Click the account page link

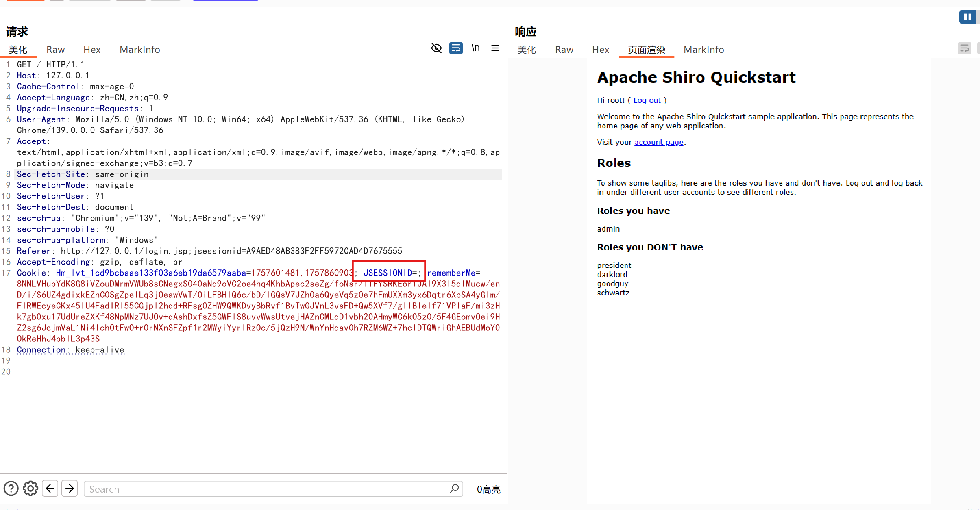click(659, 142)
